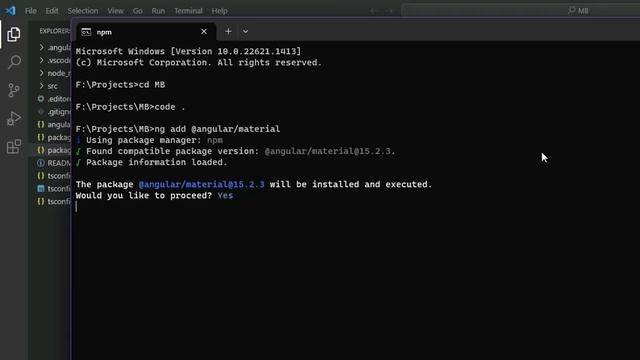Open the View menu
The height and width of the screenshot is (360, 640).
[116, 11]
